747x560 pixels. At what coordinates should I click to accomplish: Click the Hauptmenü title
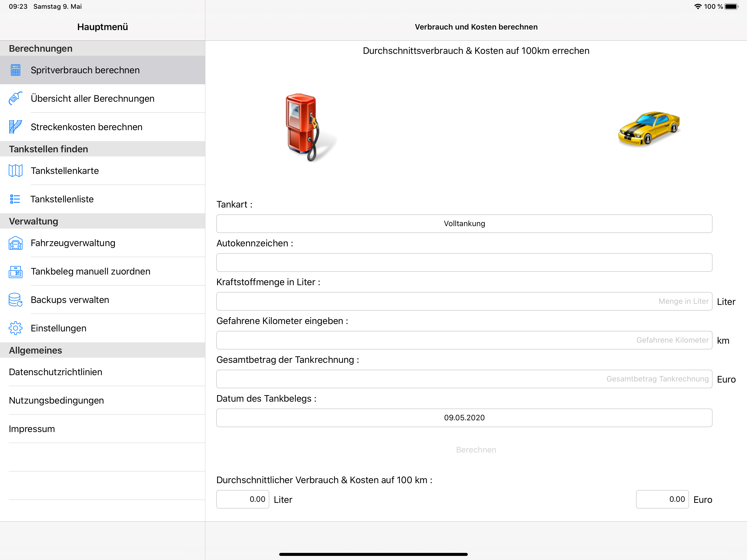click(103, 27)
